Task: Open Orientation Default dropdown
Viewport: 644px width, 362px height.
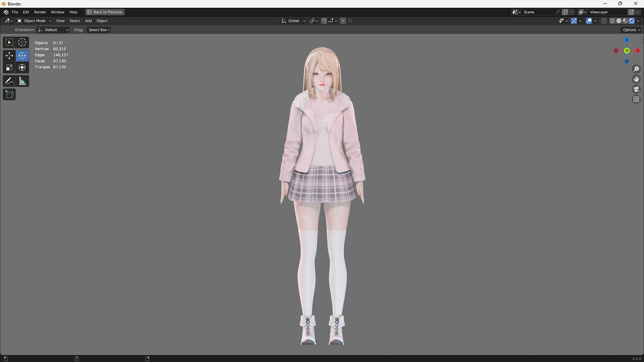Action: point(53,30)
